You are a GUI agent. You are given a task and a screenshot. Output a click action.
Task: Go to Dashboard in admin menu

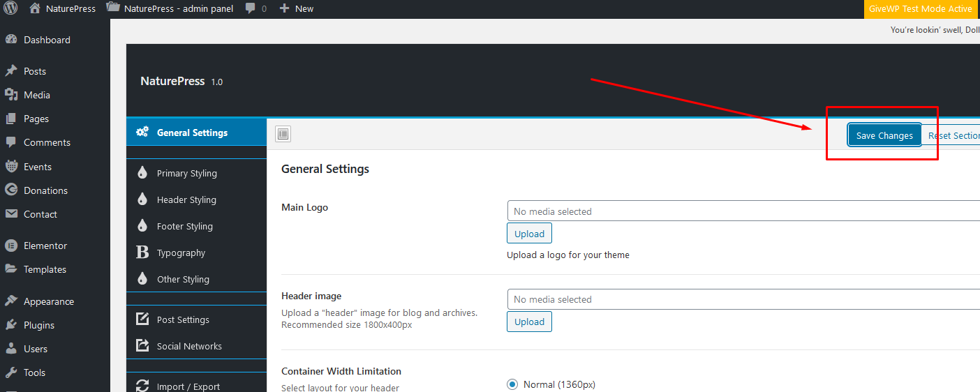click(x=55, y=40)
